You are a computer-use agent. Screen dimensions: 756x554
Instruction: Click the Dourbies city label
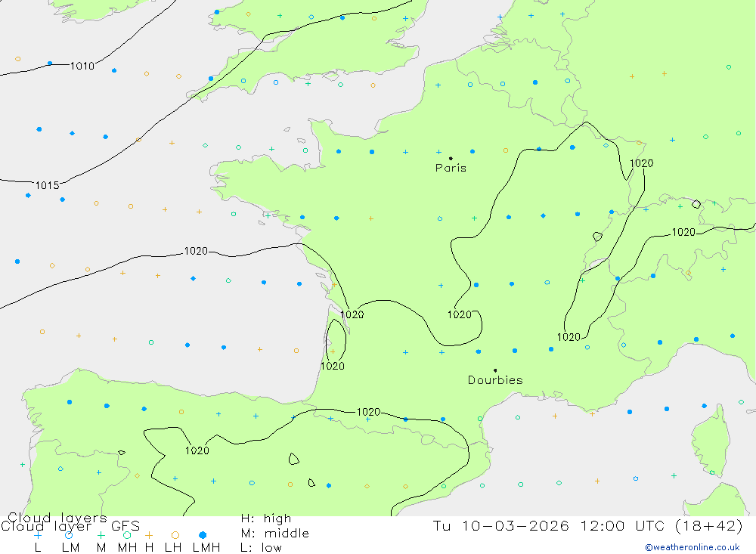coord(495,380)
